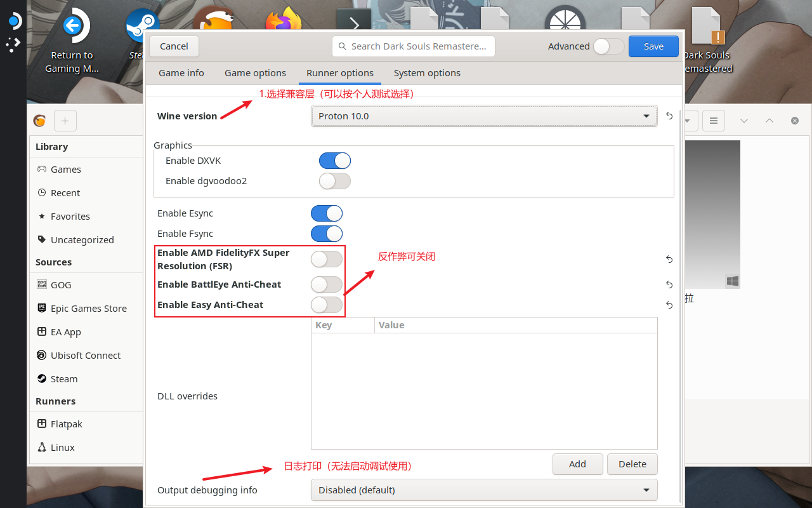Viewport: 812px width, 508px height.
Task: Turn on Enable dgvoodoo2 switch
Action: [334, 181]
